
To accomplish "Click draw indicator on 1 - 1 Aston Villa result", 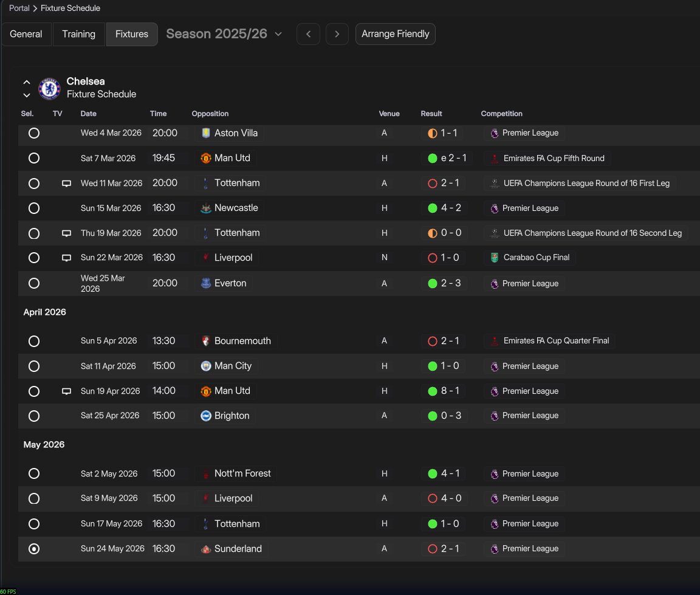I will click(432, 133).
